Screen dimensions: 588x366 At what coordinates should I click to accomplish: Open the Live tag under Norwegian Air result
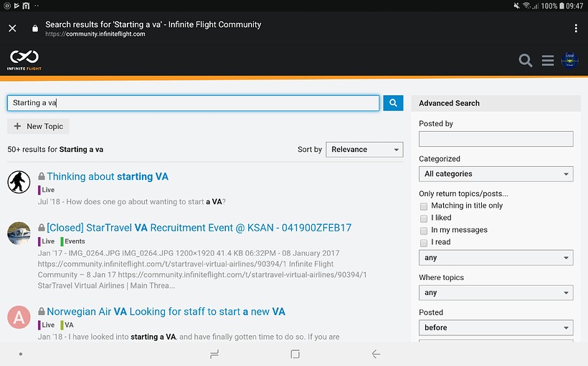(x=46, y=324)
